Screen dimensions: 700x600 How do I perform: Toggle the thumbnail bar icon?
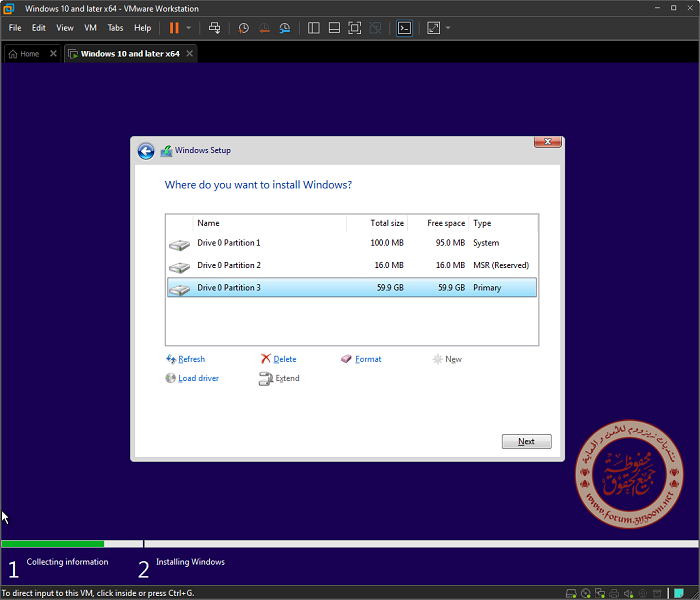(334, 28)
